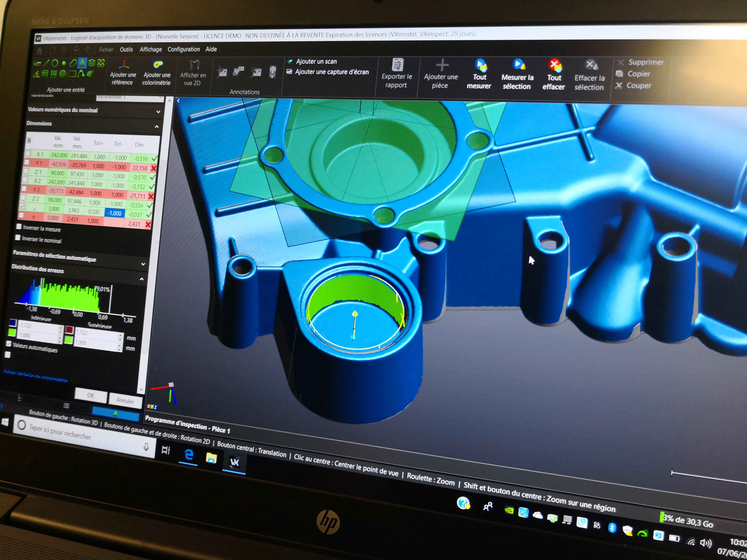
Task: Click dark blue Inférieure color swatch
Action: coord(13,323)
